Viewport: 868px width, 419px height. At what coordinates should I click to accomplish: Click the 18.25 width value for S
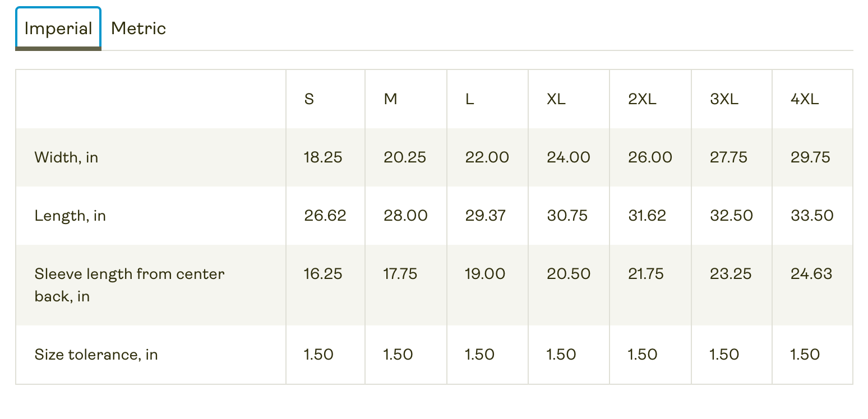[x=323, y=157]
